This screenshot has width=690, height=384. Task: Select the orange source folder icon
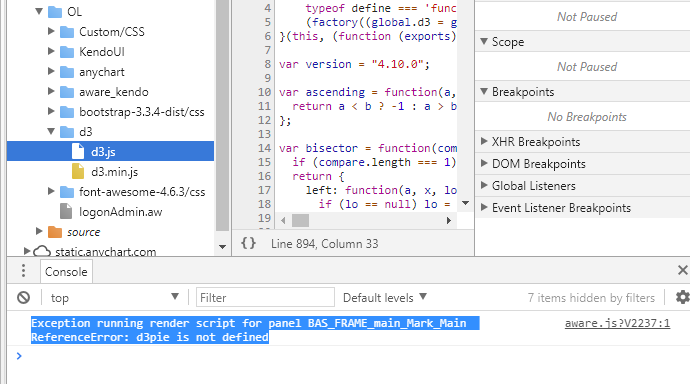point(55,232)
